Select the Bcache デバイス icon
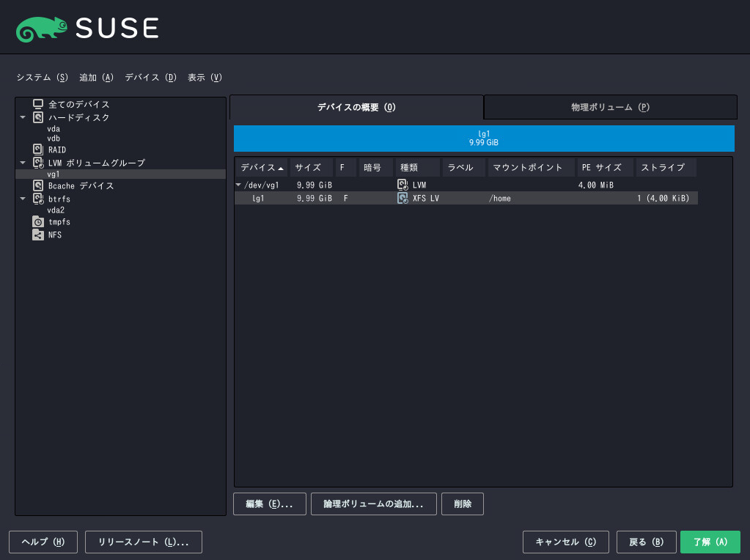 coord(38,185)
